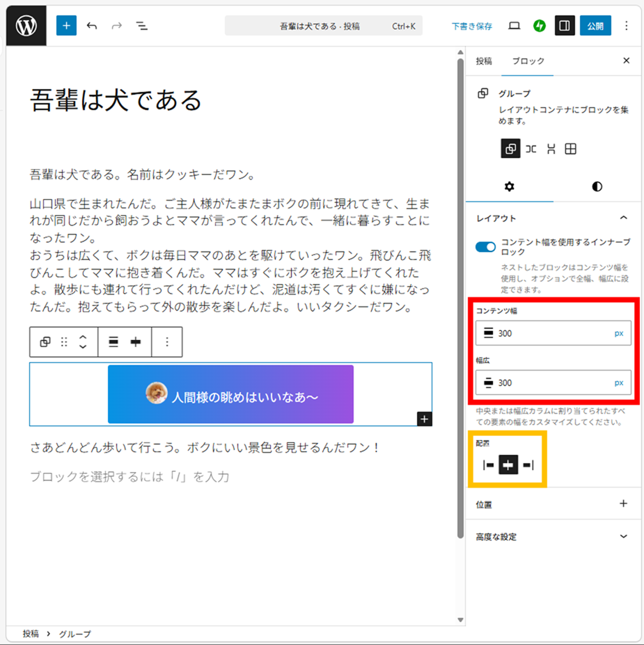Viewport: 644px width, 645px height.
Task: Collapse the レイアウト panel
Action: (x=623, y=218)
